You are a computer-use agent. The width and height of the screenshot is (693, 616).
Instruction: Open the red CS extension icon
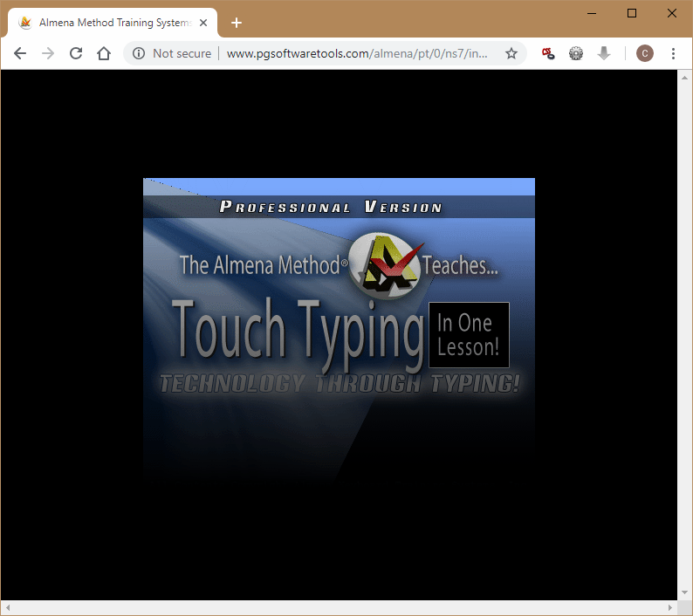pyautogui.click(x=548, y=53)
